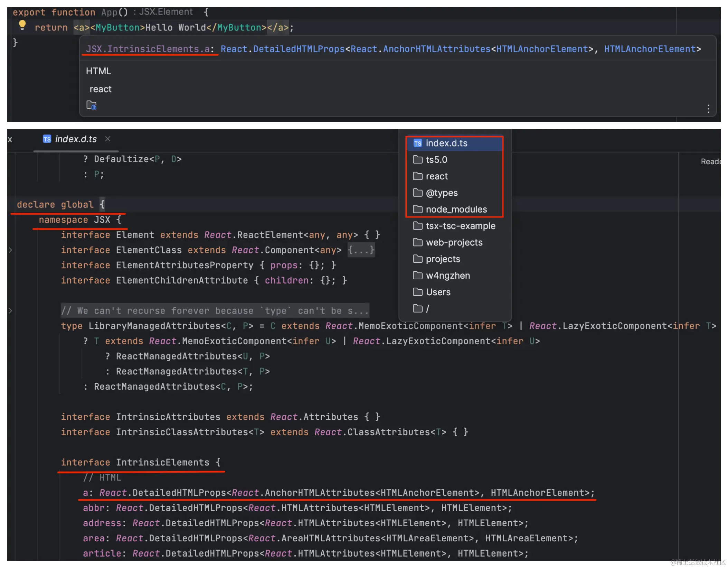728x568 pixels.
Task: Click the TS file icon on the index.d.ts tab
Action: [x=47, y=139]
